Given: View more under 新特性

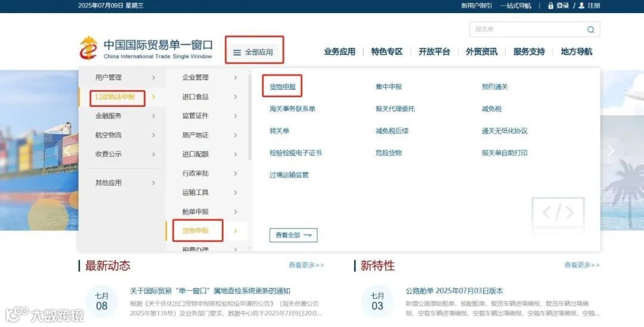Looking at the screenshot, I should [582, 266].
